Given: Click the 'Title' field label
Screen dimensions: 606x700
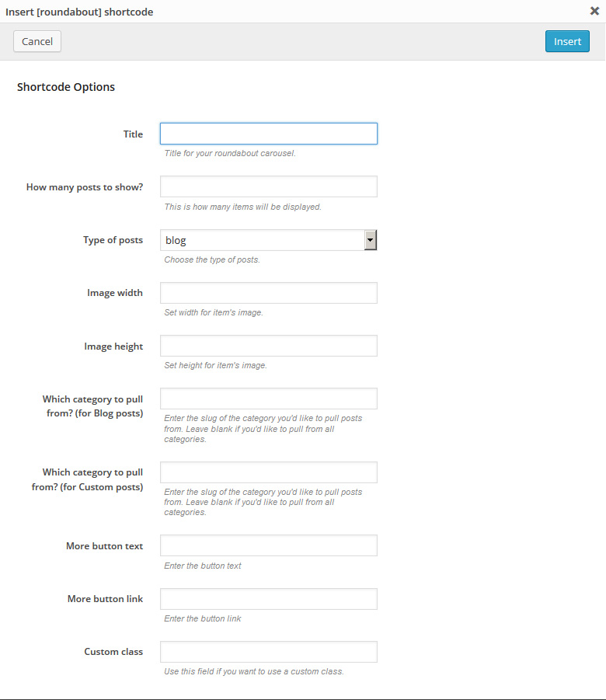Looking at the screenshot, I should point(133,134).
